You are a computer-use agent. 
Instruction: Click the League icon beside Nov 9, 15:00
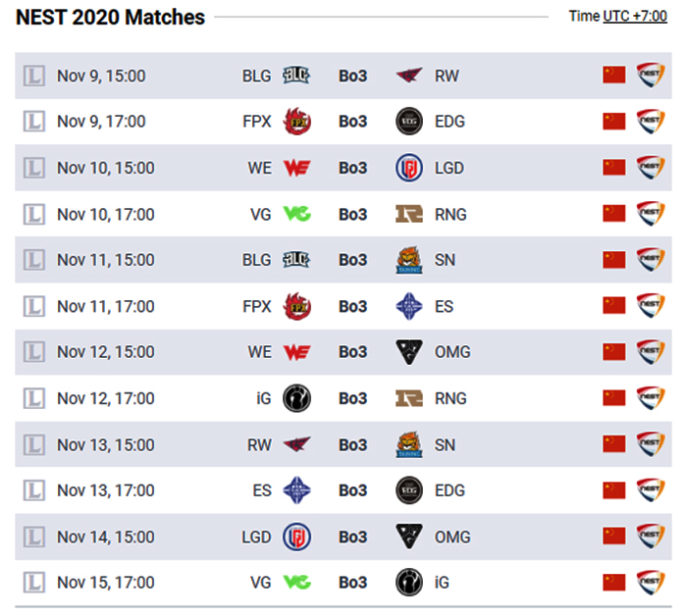(x=33, y=76)
